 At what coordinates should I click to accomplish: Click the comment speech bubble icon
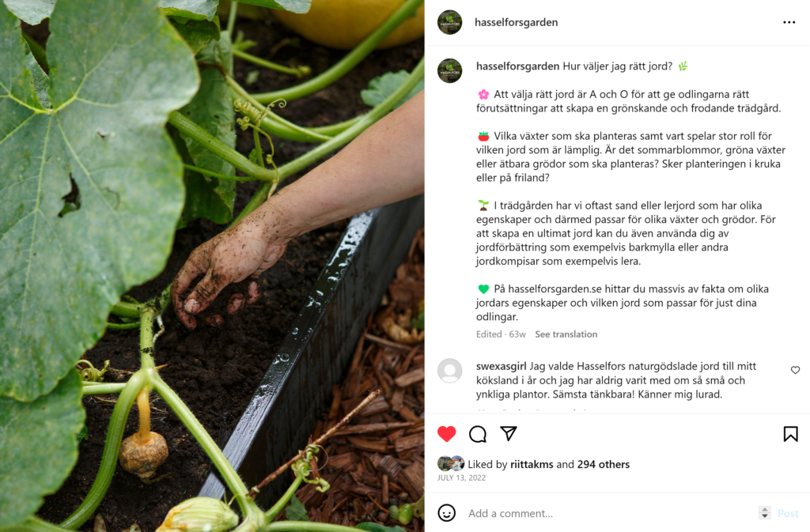(x=478, y=434)
